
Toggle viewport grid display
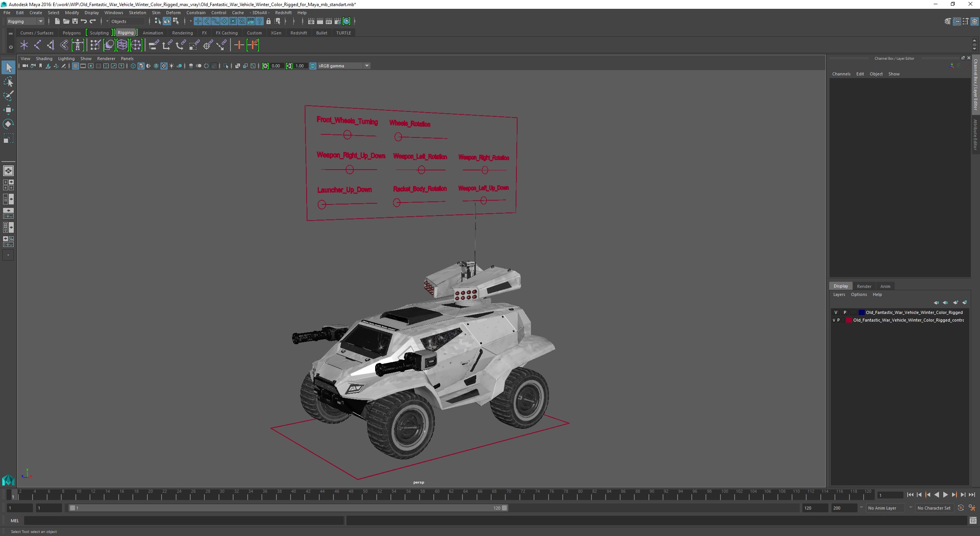[75, 66]
